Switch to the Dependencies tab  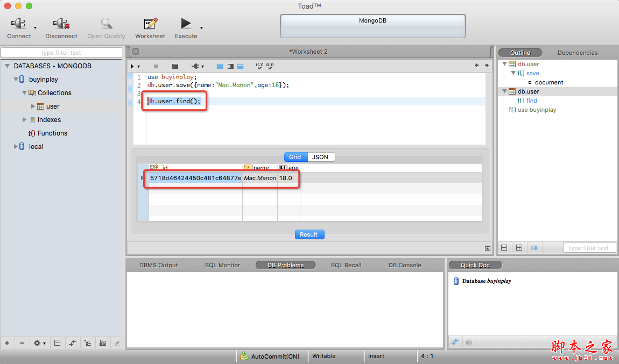point(578,53)
